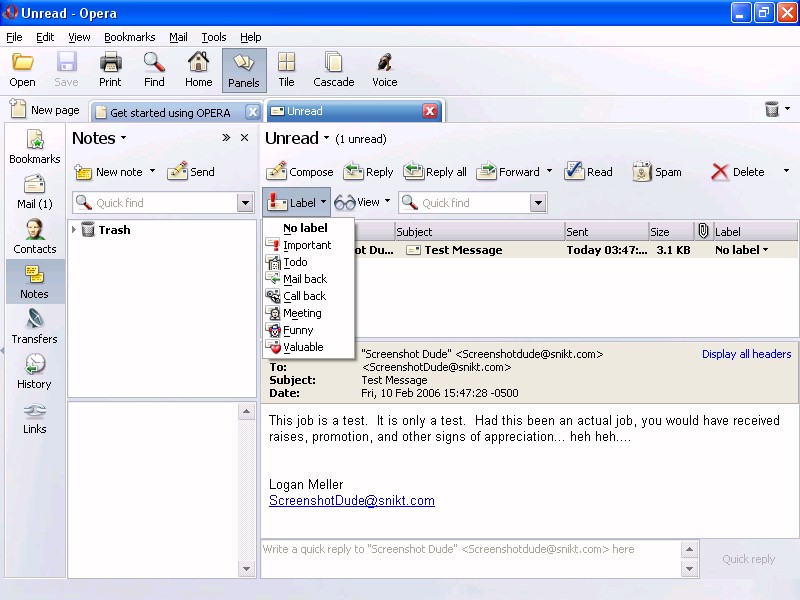Viewport: 800px width, 600px height.
Task: Choose the Meeting label from list
Action: pyautogui.click(x=302, y=313)
